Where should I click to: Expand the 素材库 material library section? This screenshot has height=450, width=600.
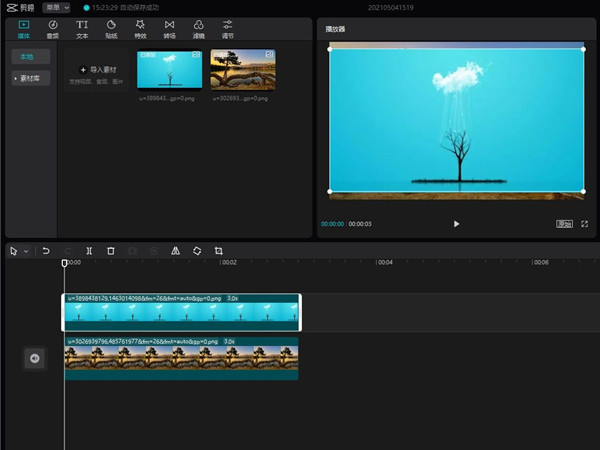pos(30,78)
